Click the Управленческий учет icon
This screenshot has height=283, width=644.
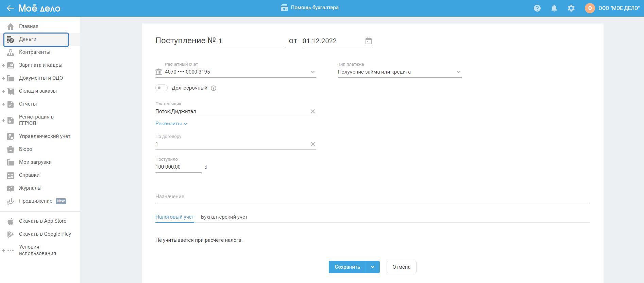pos(11,136)
